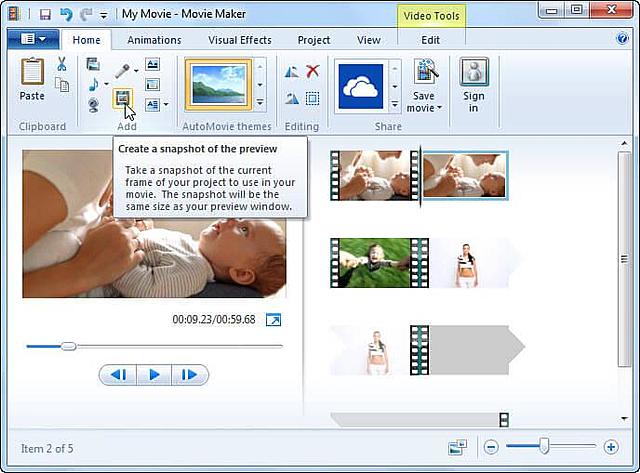Open webcam video icon
640x473 pixels.
pos(93,105)
